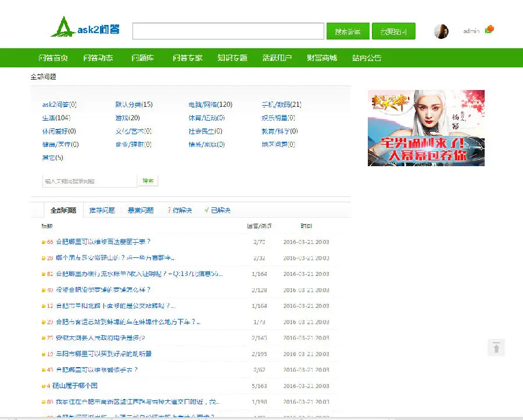Open the 电脑/网络(120) category
The image size is (523, 420).
(210, 105)
